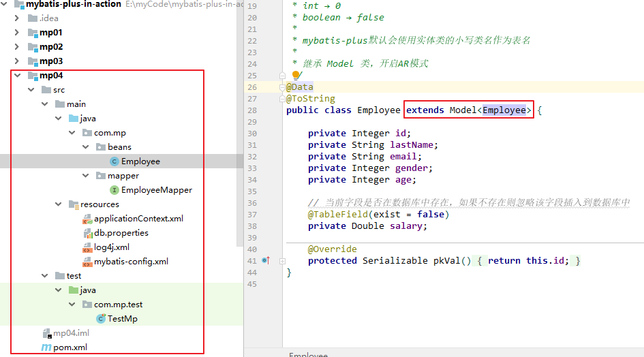
Task: Click the mapper package icon
Action: (x=101, y=176)
